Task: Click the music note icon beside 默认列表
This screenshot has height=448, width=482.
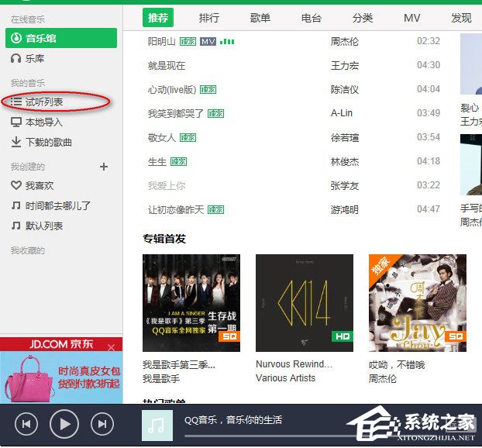Action: 16,226
